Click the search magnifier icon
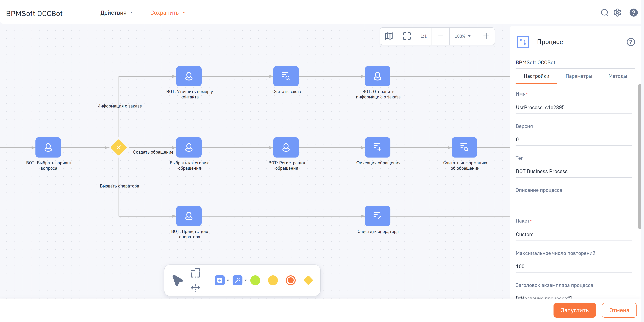 tap(605, 12)
